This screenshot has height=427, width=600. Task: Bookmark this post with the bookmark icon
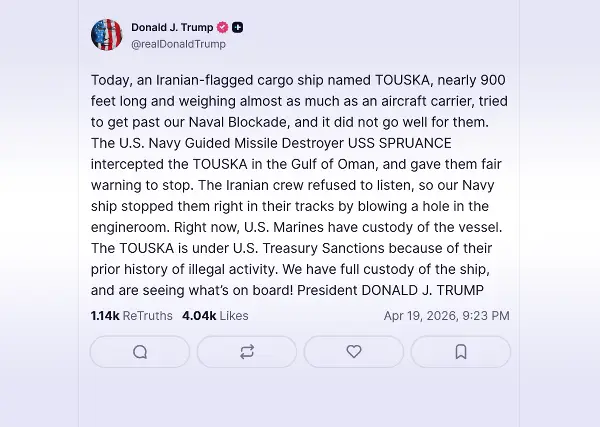pyautogui.click(x=460, y=352)
